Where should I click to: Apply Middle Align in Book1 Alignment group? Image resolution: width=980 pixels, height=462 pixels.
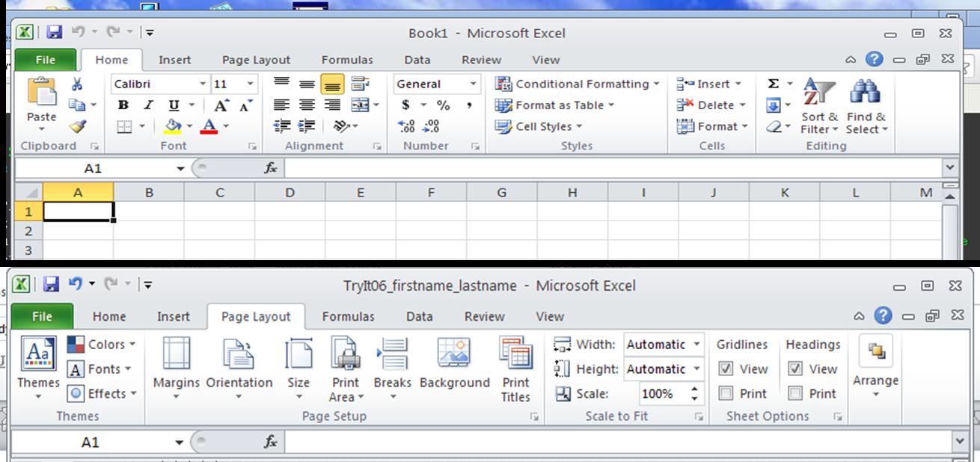307,84
